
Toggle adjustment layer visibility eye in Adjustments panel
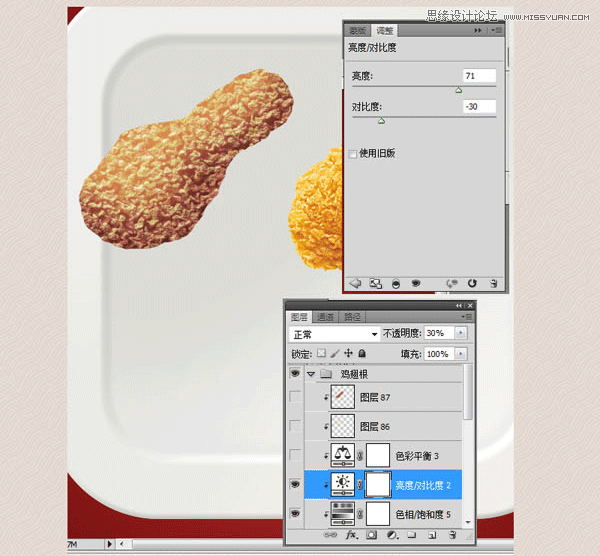click(x=416, y=283)
